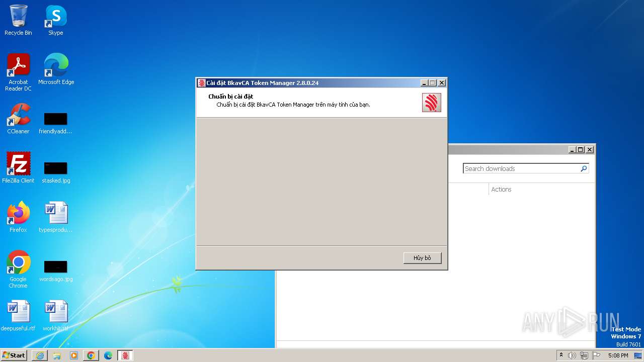
Task: Open the Windows Start menu
Action: pyautogui.click(x=14, y=355)
